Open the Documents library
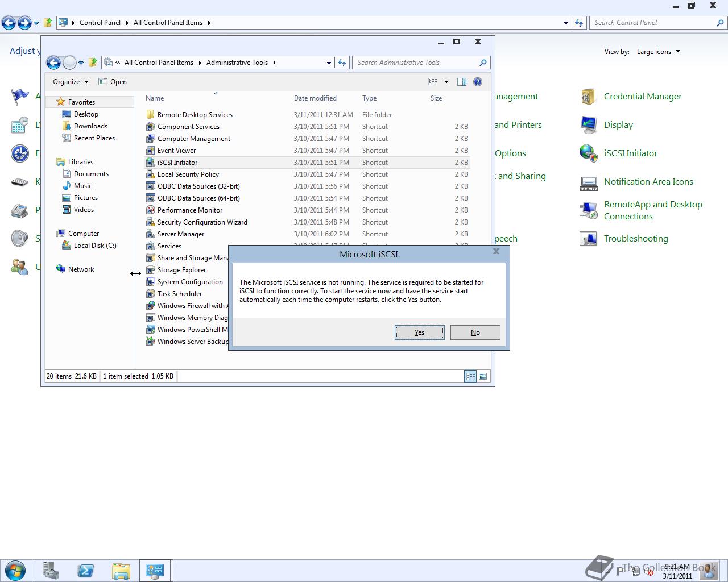Image resolution: width=728 pixels, height=582 pixels. (x=91, y=174)
